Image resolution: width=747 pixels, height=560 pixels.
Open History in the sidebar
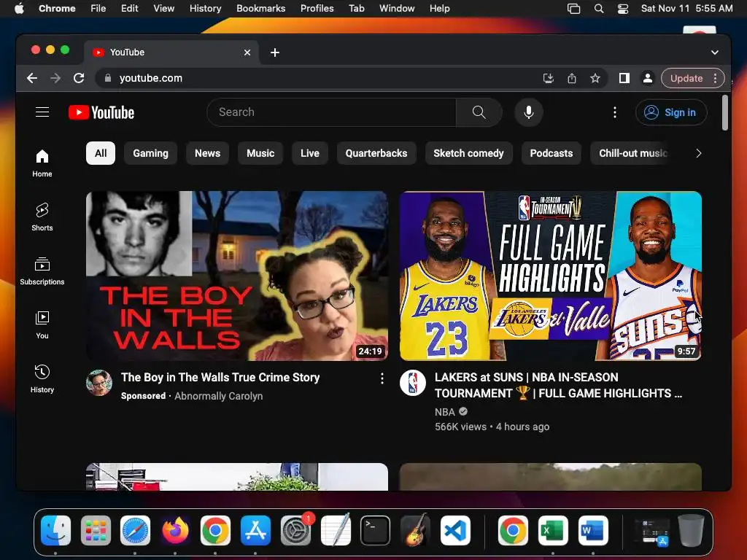point(42,378)
